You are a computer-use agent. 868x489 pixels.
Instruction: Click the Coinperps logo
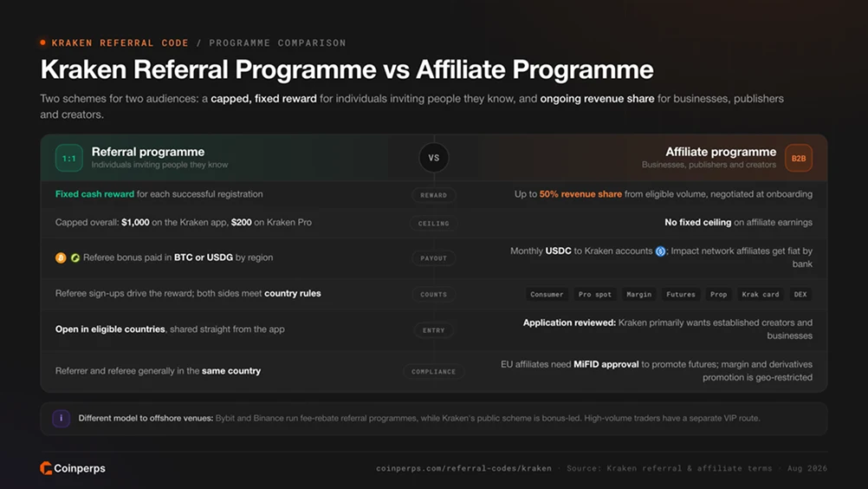(73, 468)
